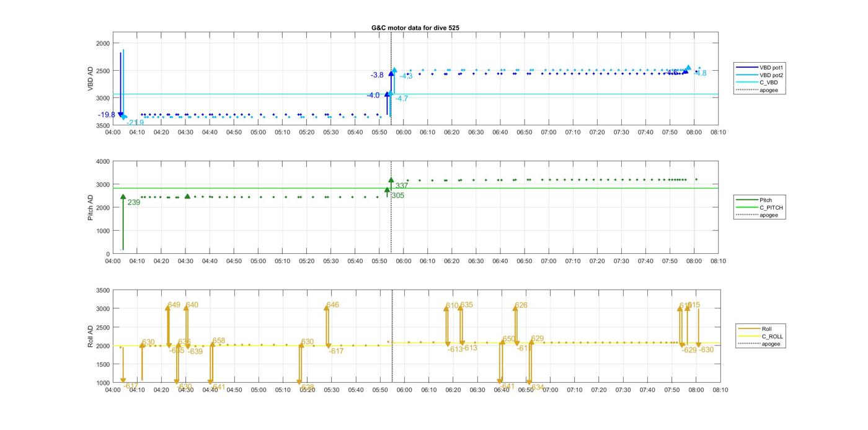Click the '640' roll move label

pos(192,305)
